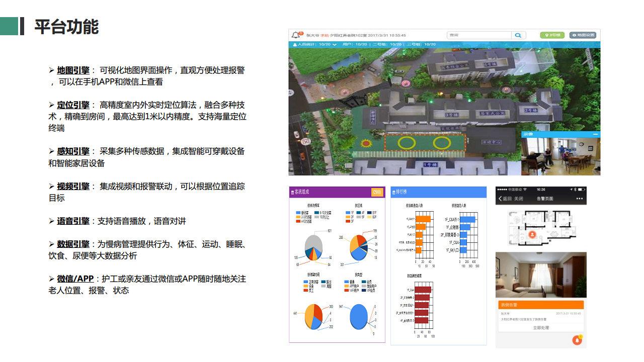Select the 用户: 10/20 status entry
Viewport: 644px width, 362px height.
point(355,44)
